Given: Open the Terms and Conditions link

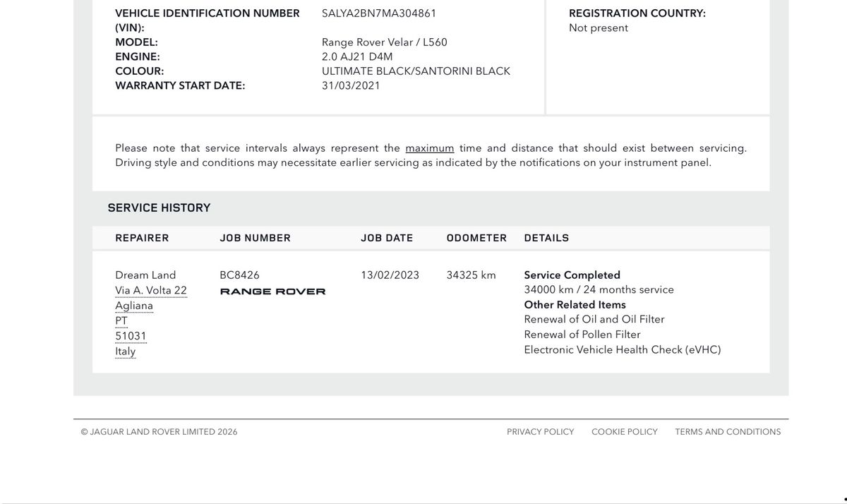Looking at the screenshot, I should pyautogui.click(x=728, y=432).
